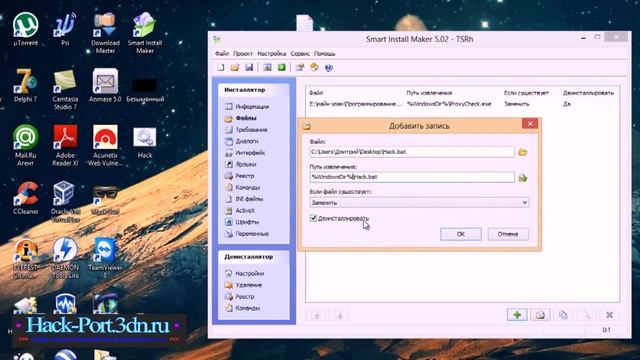The height and width of the screenshot is (360, 640).
Task: Select the DAEMON Tools Lite desktop icon
Action: coord(65,258)
